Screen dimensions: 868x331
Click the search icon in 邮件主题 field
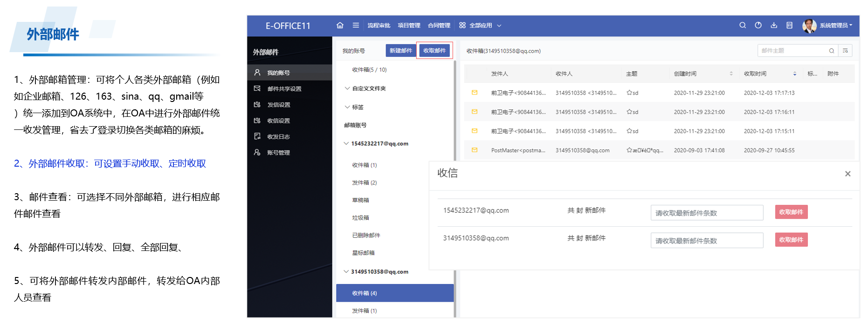coord(832,51)
